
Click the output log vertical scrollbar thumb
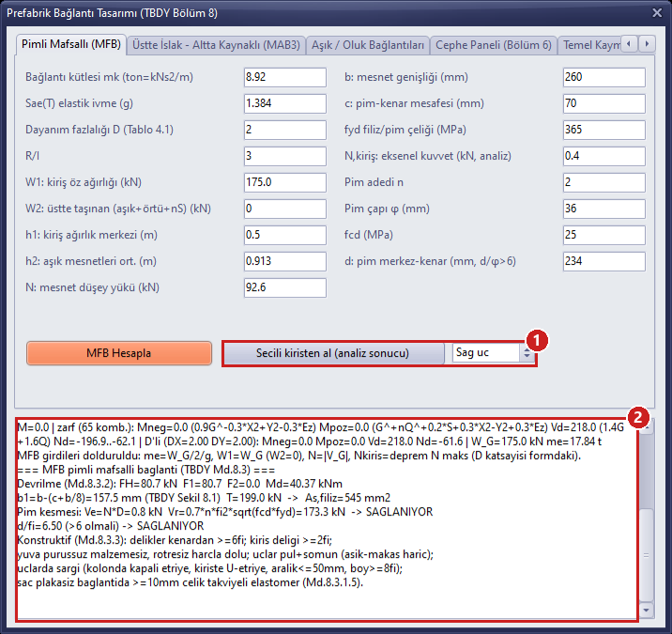click(646, 555)
